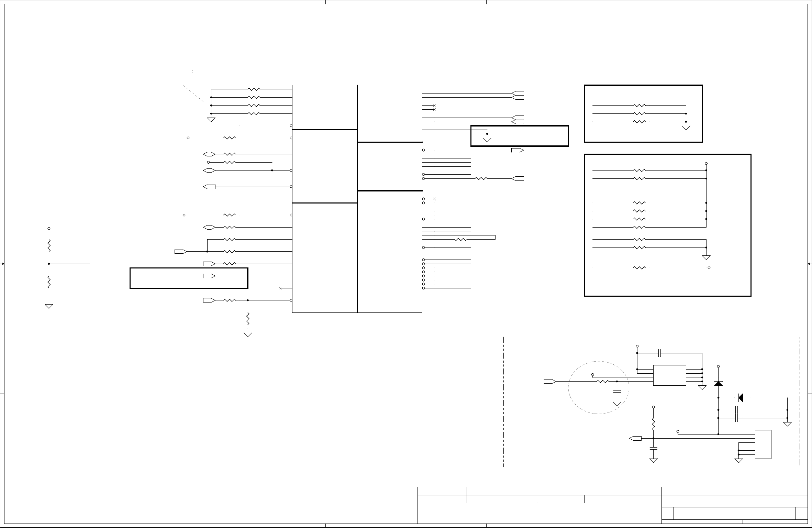The width and height of the screenshot is (812, 528).
Task: Select the lone bottom resistor in right bordered box
Action: (x=639, y=267)
